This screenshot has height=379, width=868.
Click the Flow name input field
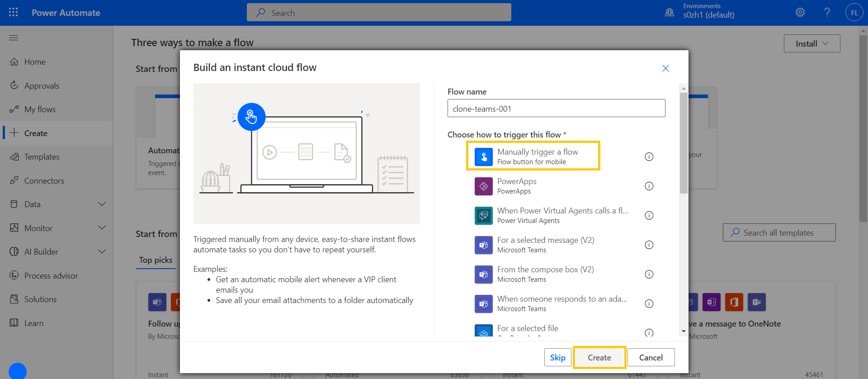click(x=556, y=109)
